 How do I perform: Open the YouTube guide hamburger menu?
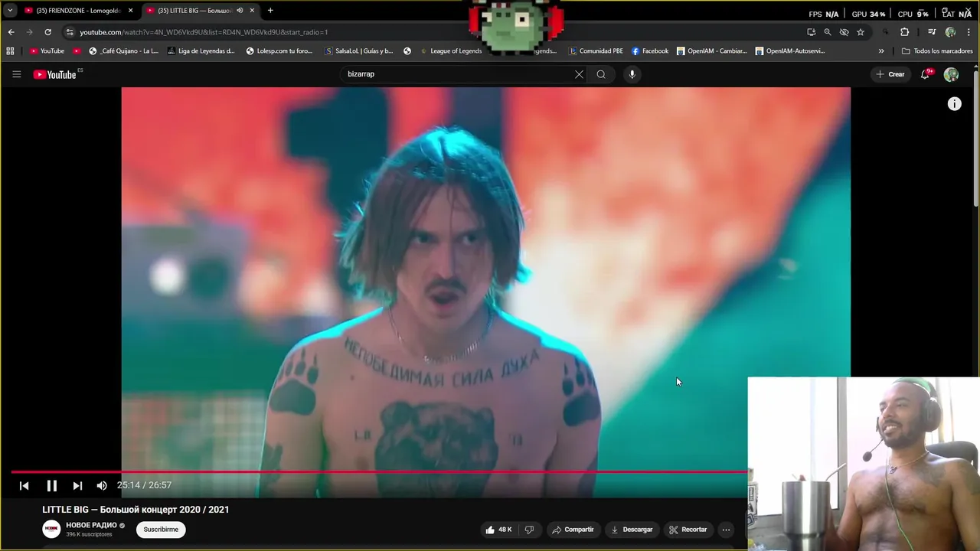[x=16, y=74]
